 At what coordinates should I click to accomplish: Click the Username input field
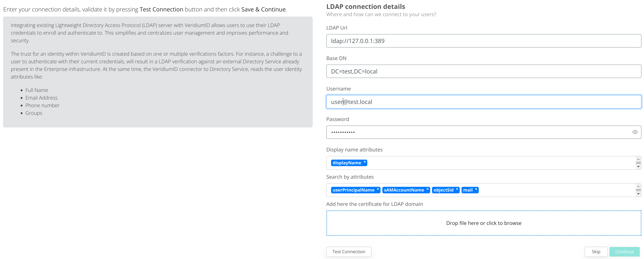(483, 102)
